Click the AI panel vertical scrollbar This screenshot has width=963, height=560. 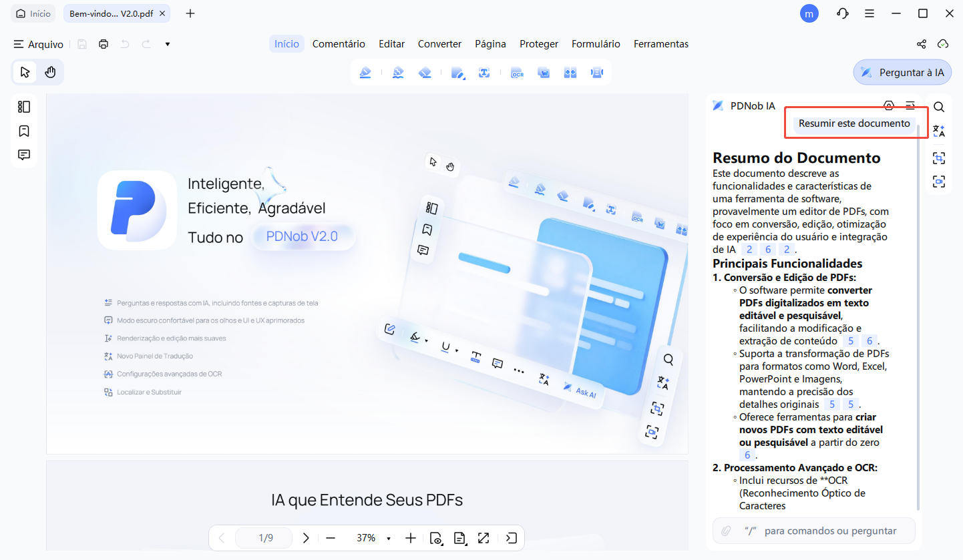tap(920, 314)
